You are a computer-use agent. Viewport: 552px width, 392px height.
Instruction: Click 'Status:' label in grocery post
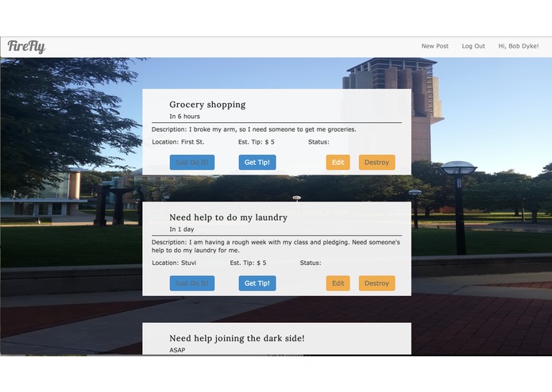click(318, 142)
